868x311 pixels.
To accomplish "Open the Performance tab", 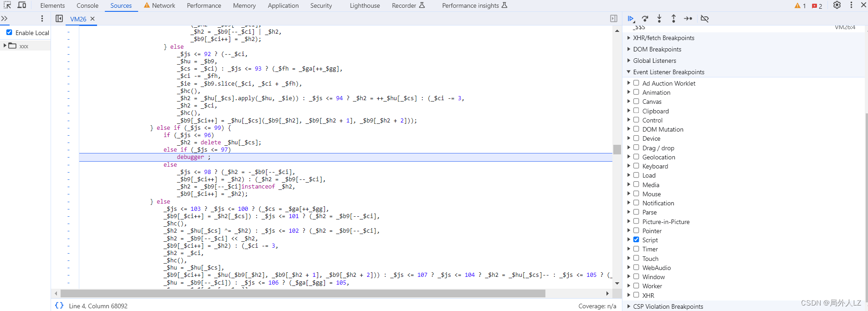I will tap(204, 5).
